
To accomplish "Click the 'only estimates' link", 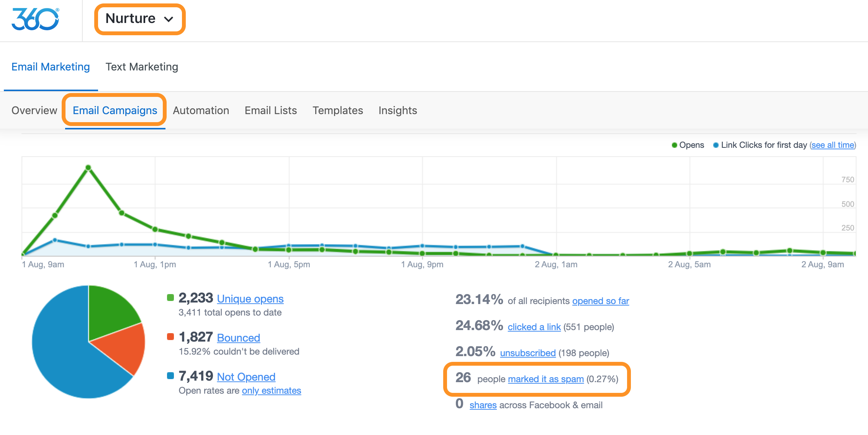I will (x=271, y=391).
